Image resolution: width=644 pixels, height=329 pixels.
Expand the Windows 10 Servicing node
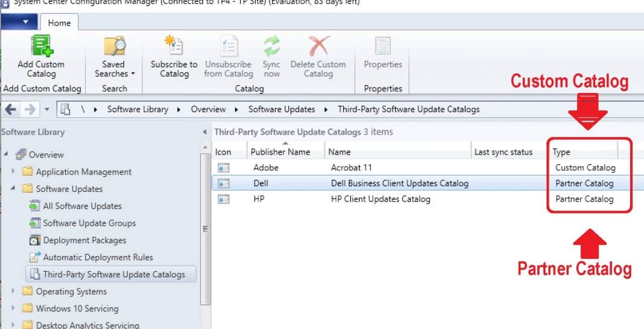pyautogui.click(x=13, y=308)
